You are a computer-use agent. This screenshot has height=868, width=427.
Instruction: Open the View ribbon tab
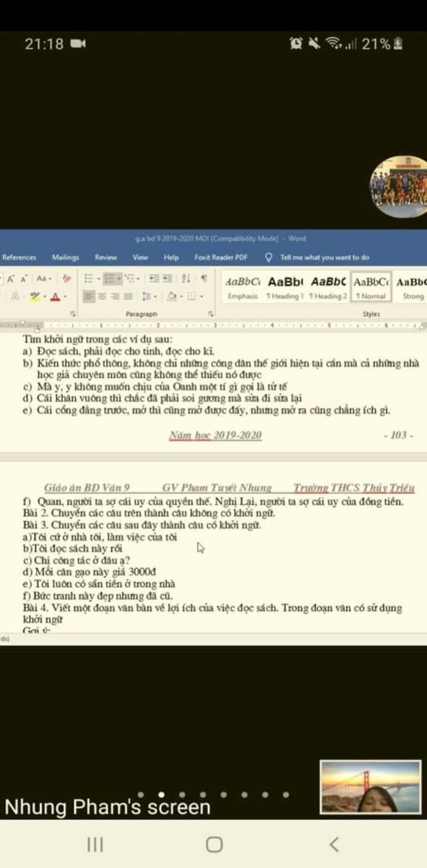tap(140, 257)
